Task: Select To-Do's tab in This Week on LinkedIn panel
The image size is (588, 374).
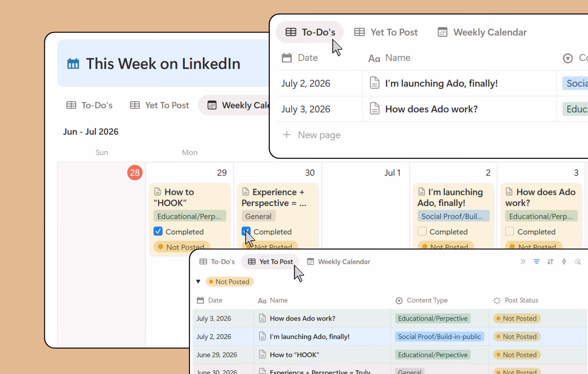Action: click(x=89, y=105)
